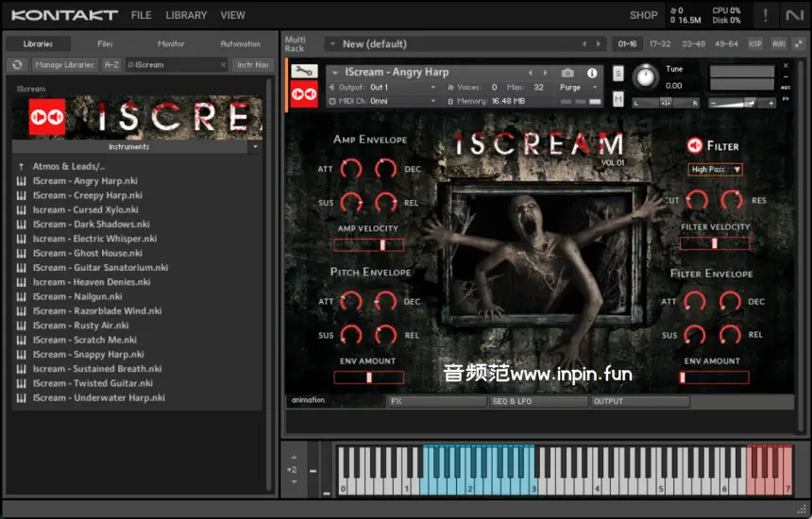This screenshot has width=812, height=519.
Task: Click the wrench edit-instrument icon
Action: pos(304,72)
